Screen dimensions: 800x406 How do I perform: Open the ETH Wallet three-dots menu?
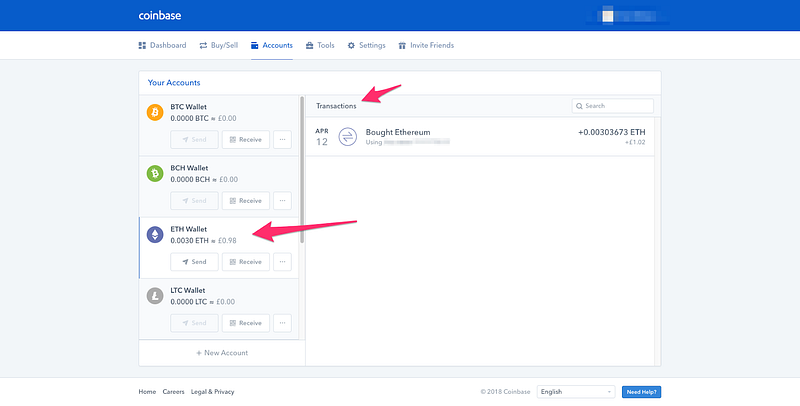282,262
